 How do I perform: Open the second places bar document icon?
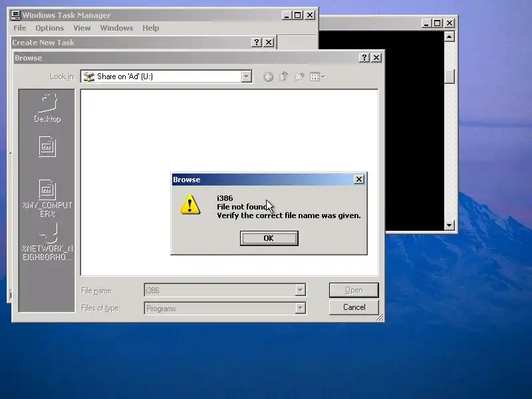pyautogui.click(x=47, y=146)
